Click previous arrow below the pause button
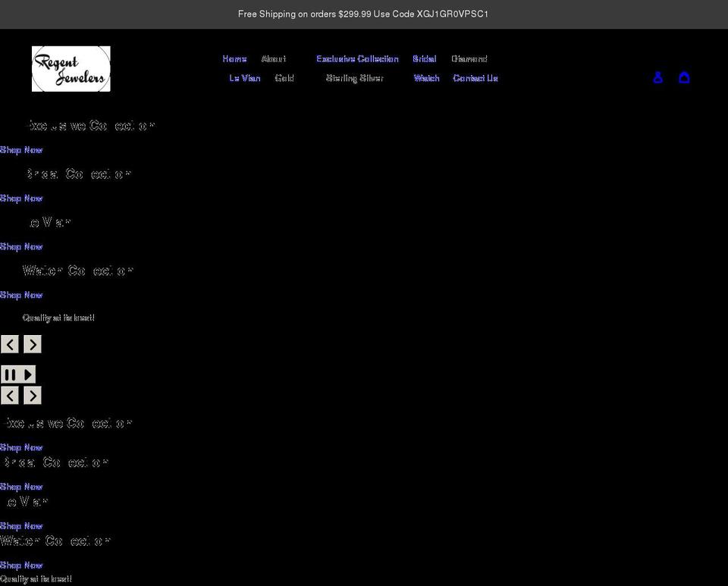This screenshot has width=728, height=586. (x=10, y=395)
